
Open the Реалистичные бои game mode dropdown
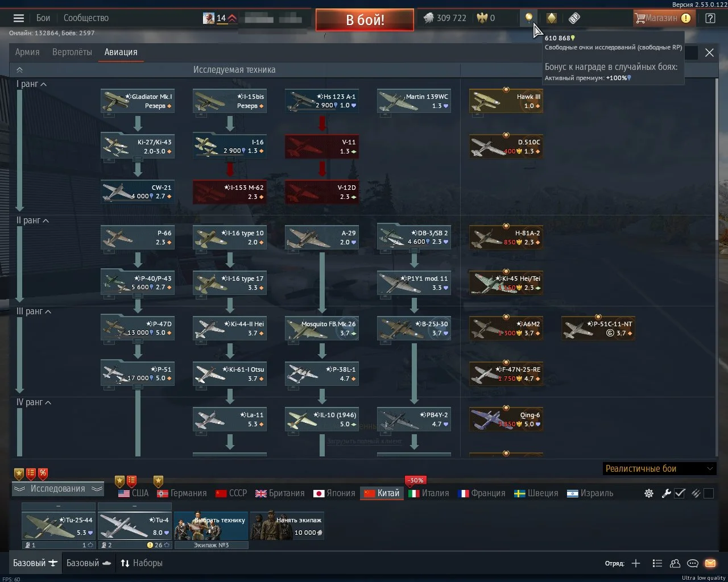[659, 468]
